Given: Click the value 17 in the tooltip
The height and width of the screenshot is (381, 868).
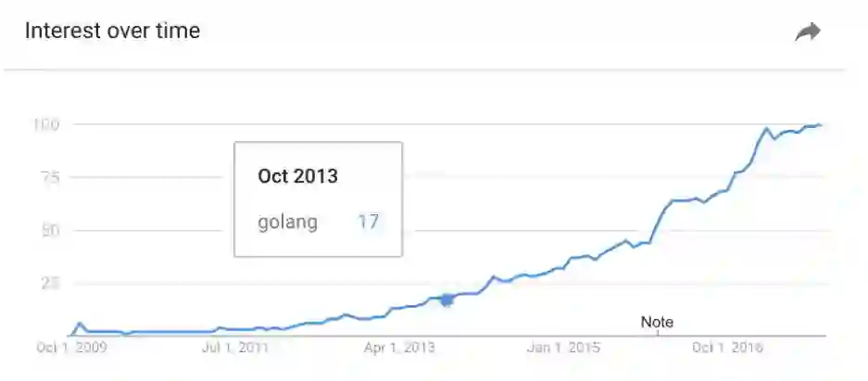Looking at the screenshot, I should pos(368,222).
